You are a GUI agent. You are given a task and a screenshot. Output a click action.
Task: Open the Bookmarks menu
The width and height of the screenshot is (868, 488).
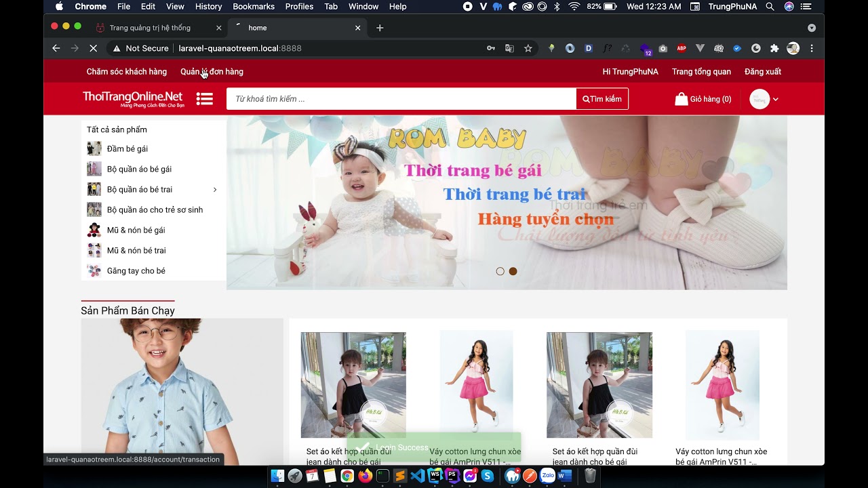pyautogui.click(x=254, y=6)
